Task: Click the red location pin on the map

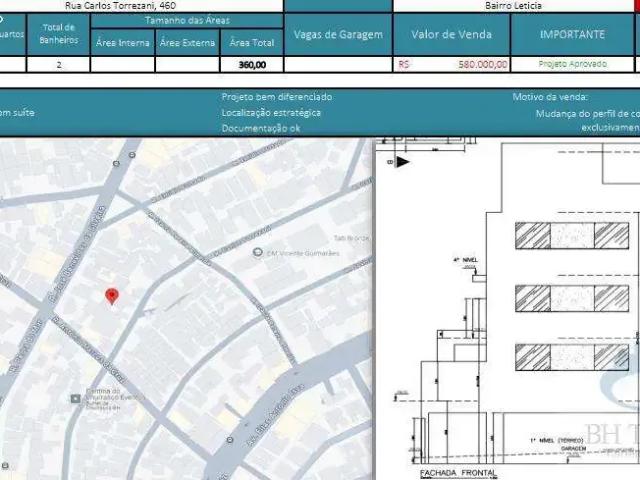Action: point(112,296)
